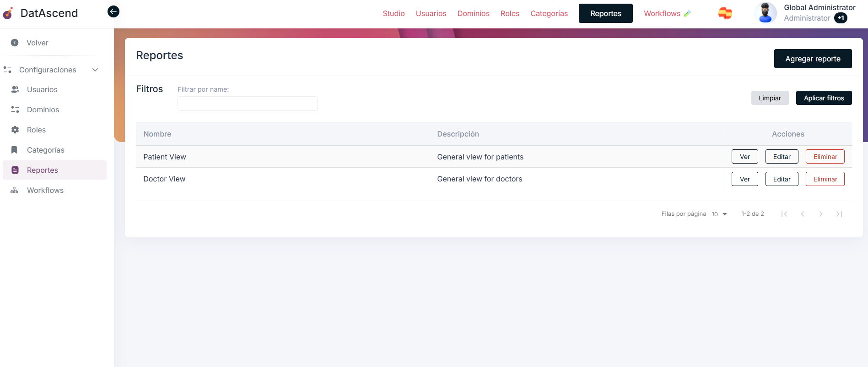Select Categorías label in sidebar
The width and height of the screenshot is (868, 367).
pyautogui.click(x=46, y=150)
